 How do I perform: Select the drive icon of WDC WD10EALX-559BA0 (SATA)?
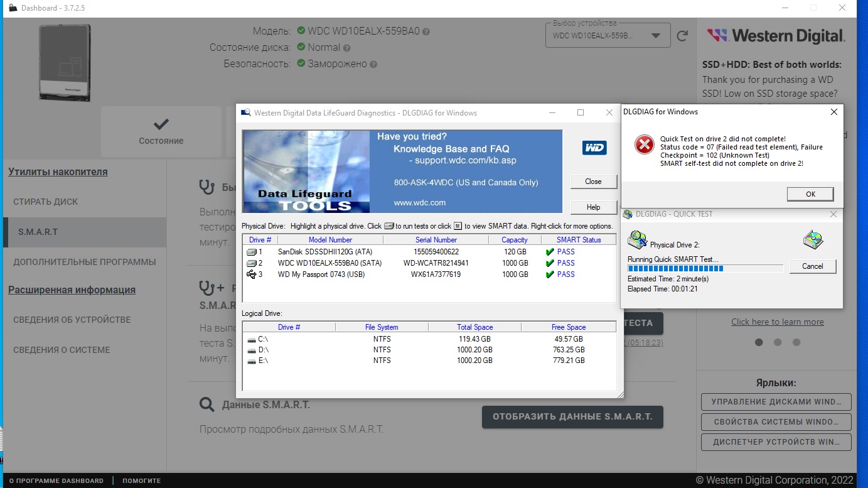click(252, 263)
